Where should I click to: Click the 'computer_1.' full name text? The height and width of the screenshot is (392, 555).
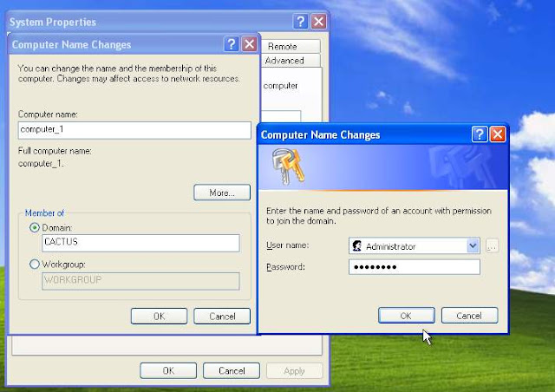pyautogui.click(x=41, y=164)
